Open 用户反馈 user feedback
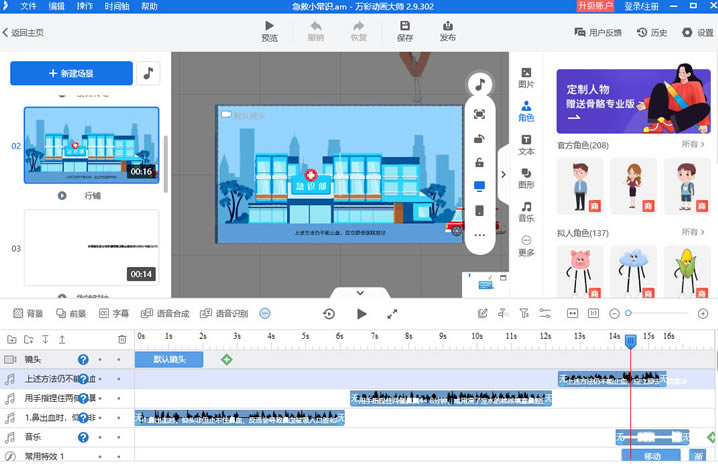 tap(598, 33)
